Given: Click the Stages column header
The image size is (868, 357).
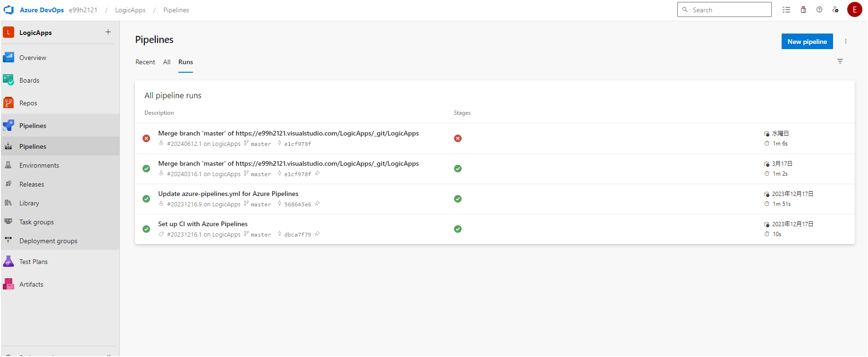Looking at the screenshot, I should [462, 113].
